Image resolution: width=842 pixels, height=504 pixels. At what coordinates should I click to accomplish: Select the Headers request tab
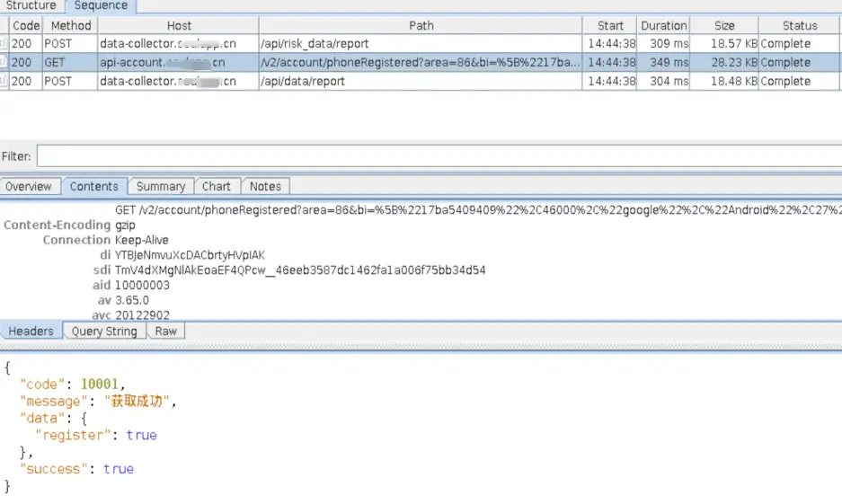[x=31, y=332]
